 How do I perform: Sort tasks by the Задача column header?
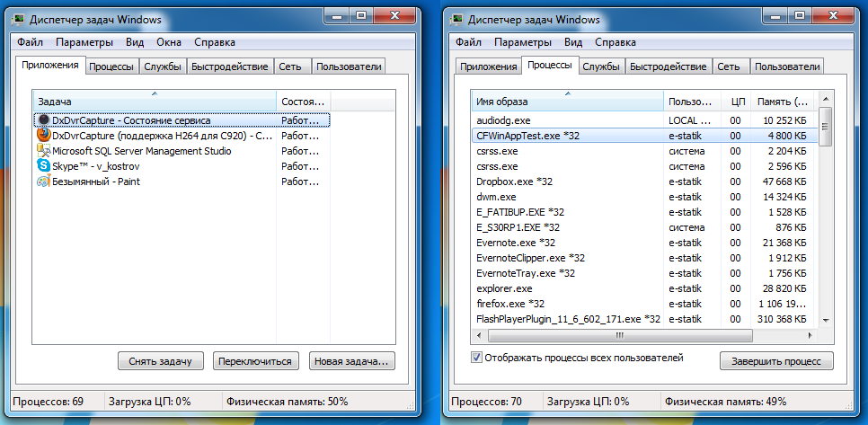tap(155, 102)
